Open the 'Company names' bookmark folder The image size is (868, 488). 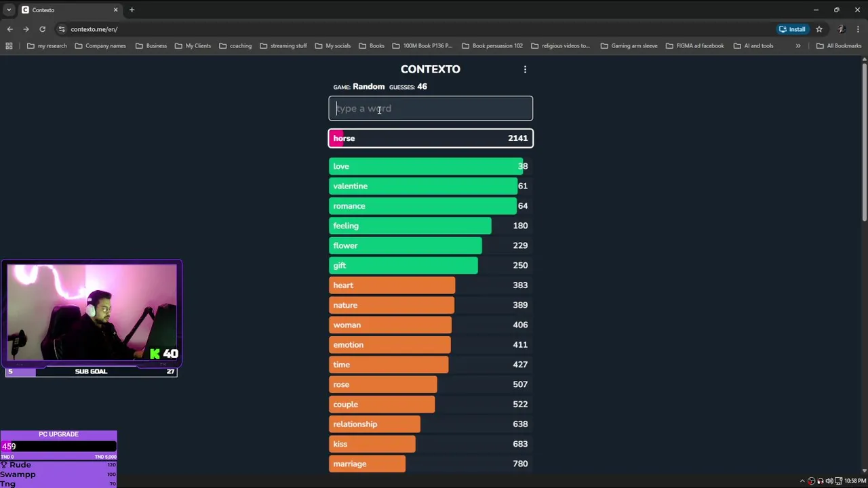tap(100, 46)
